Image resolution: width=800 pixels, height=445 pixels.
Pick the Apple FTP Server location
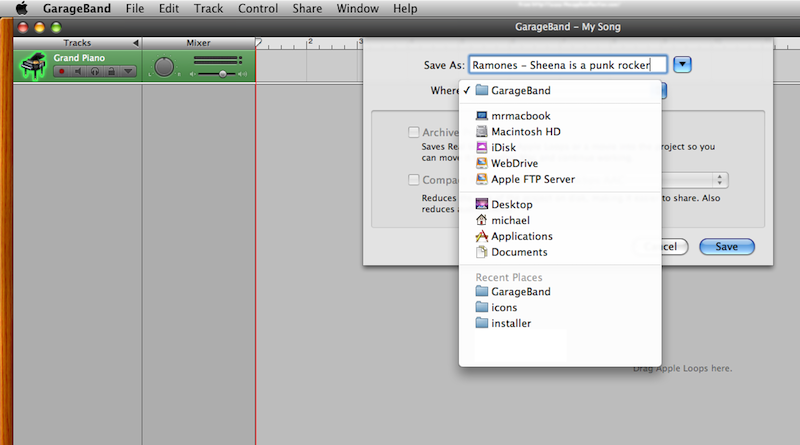tap(532, 179)
